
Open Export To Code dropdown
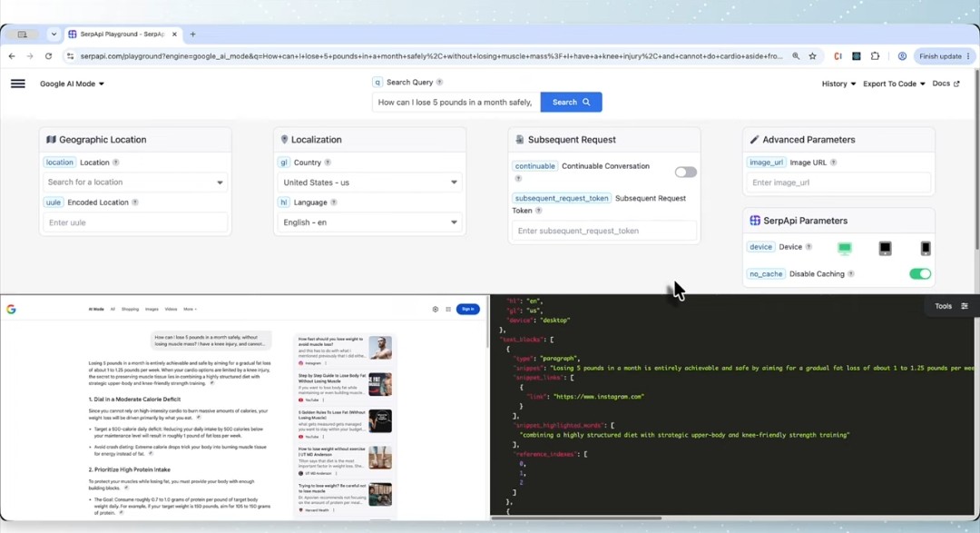click(x=894, y=84)
